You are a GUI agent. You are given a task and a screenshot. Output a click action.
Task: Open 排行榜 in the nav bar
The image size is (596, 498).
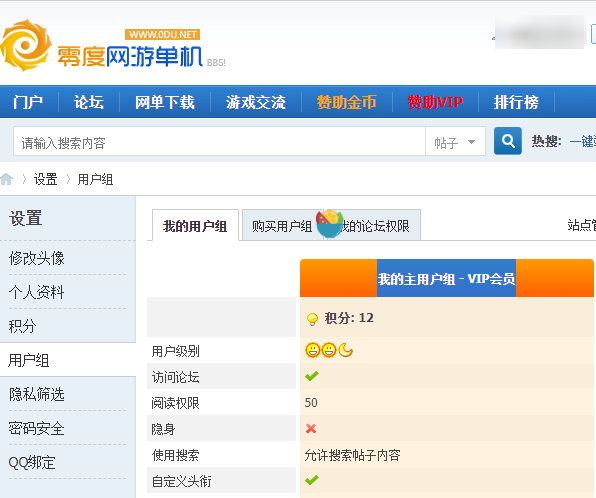click(516, 102)
